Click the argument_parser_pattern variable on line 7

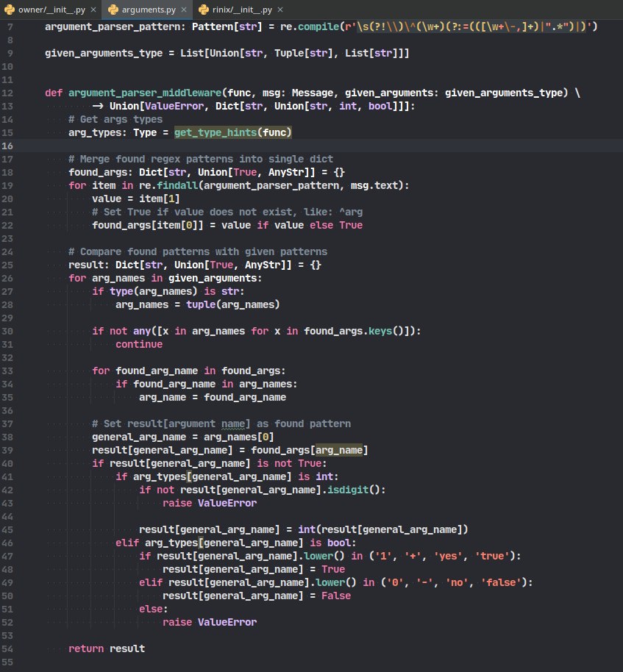click(x=113, y=26)
